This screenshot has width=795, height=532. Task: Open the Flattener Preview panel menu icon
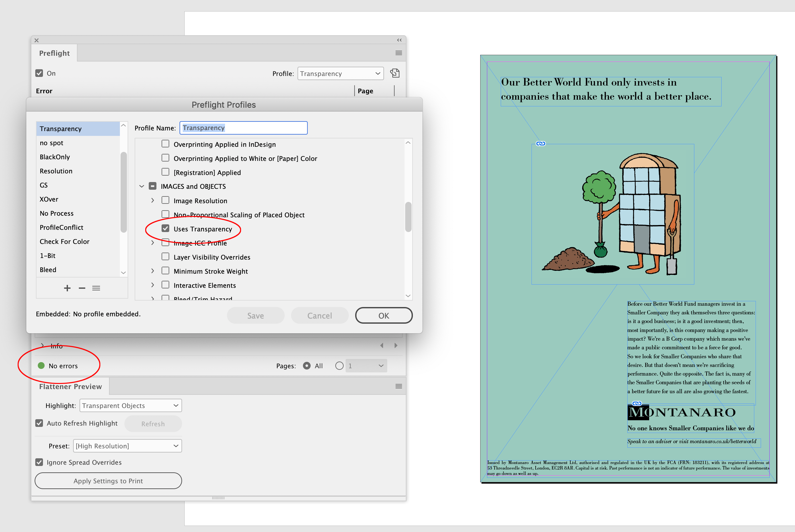[398, 386]
